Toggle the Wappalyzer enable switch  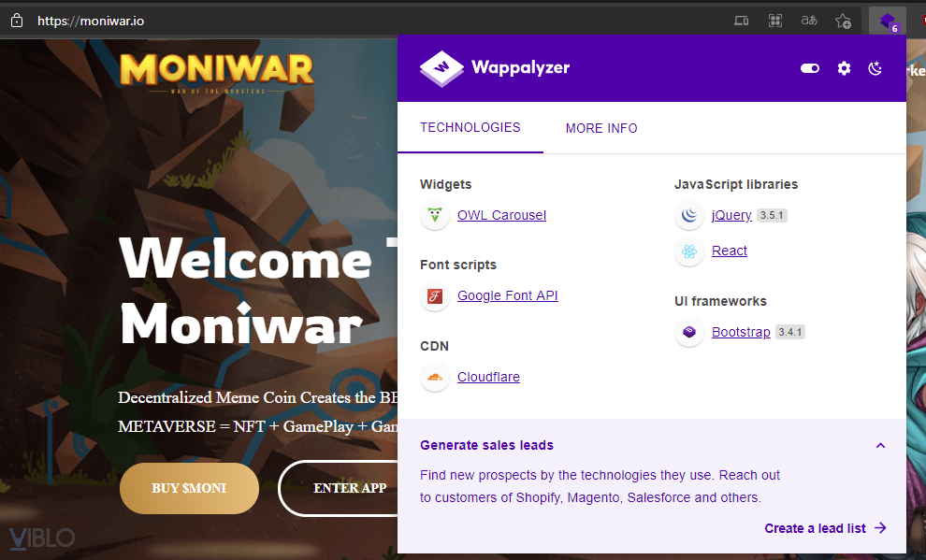coord(810,68)
